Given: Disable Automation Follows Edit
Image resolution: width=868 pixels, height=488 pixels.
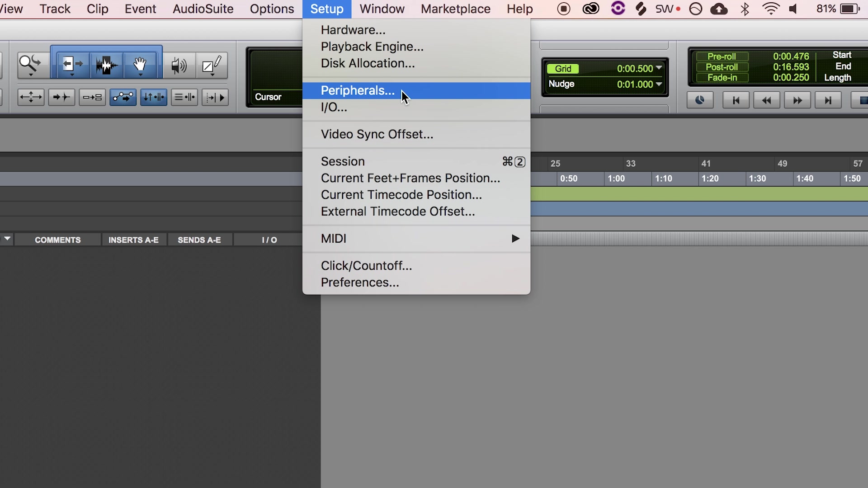Looking at the screenshot, I should pos(123,97).
